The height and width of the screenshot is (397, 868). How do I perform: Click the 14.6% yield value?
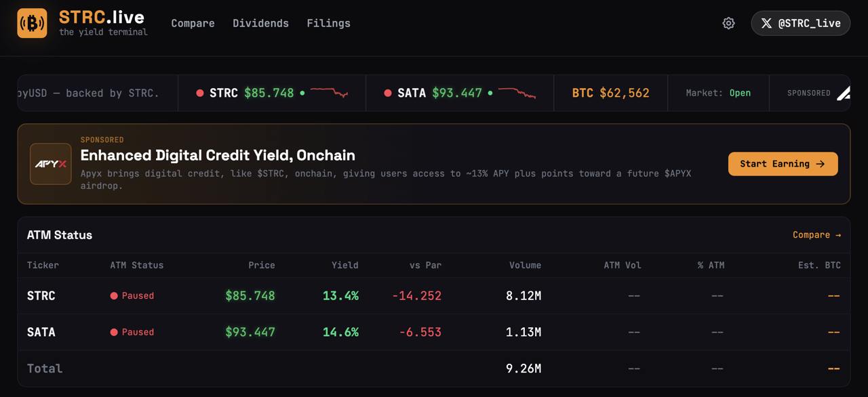click(340, 332)
